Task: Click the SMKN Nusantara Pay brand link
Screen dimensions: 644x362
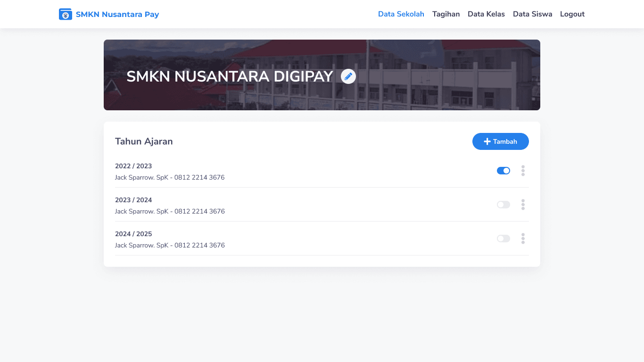Action: (109, 14)
